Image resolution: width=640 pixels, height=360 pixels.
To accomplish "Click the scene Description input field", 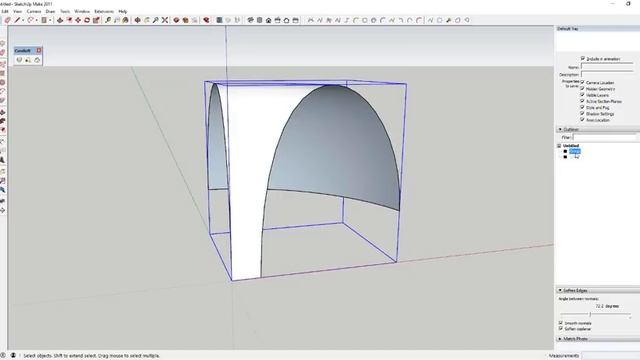I will coord(607,74).
